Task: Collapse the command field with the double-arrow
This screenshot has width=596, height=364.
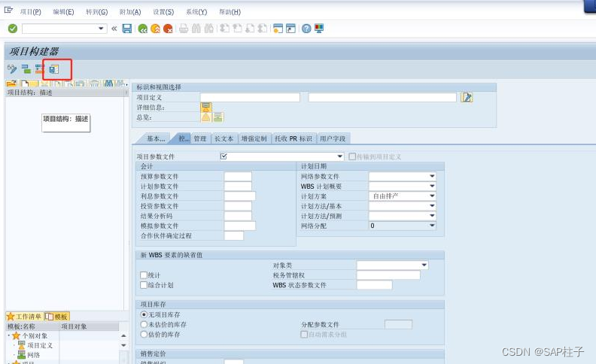Action: coord(114,29)
